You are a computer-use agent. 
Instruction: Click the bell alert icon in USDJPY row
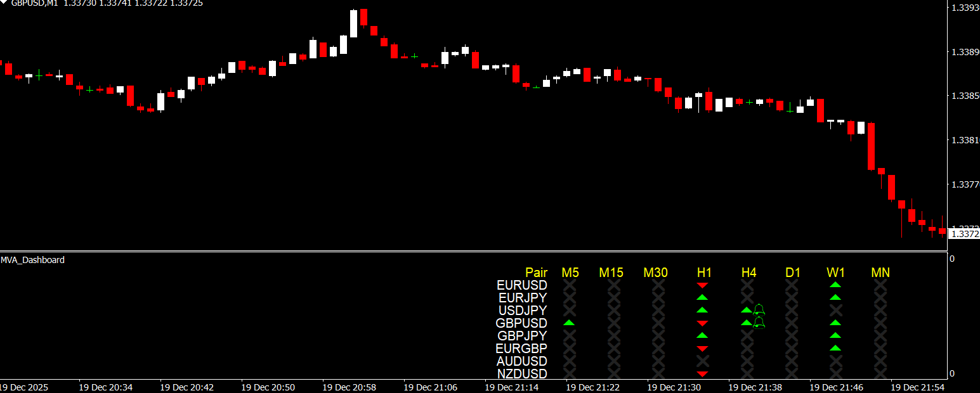coord(759,310)
